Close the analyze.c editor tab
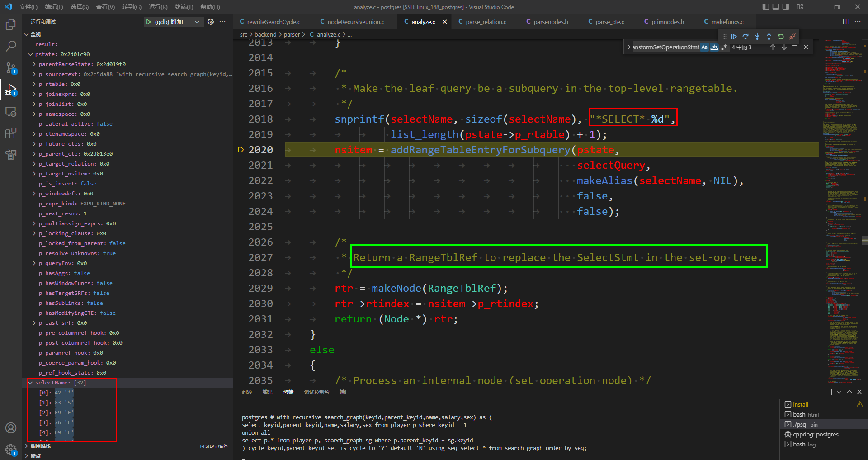Image resolution: width=868 pixels, height=460 pixels. (x=445, y=22)
